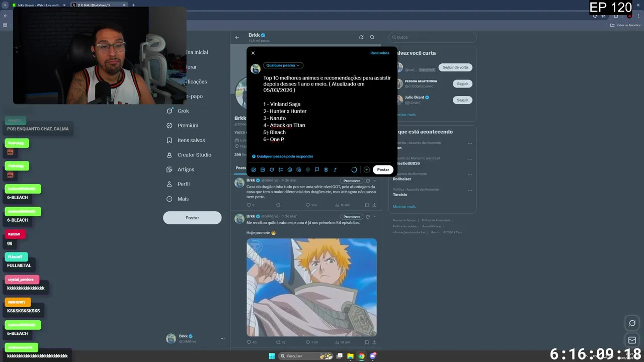Open Grok icon in profile header

click(x=361, y=37)
